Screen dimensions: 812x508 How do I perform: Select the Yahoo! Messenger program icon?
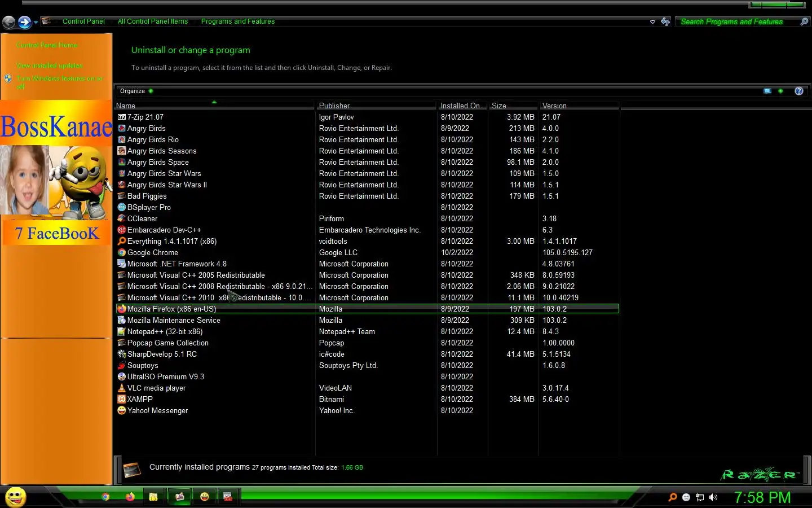tap(121, 410)
